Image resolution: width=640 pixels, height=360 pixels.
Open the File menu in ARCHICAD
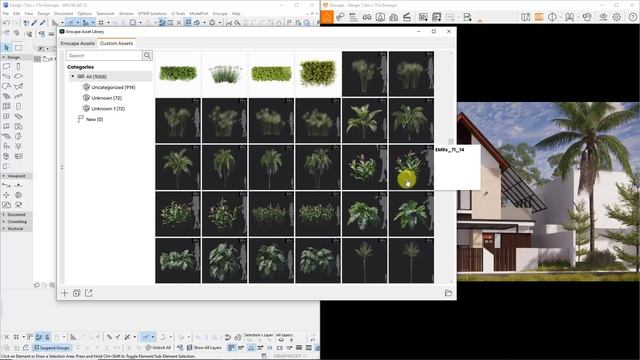tap(6, 13)
